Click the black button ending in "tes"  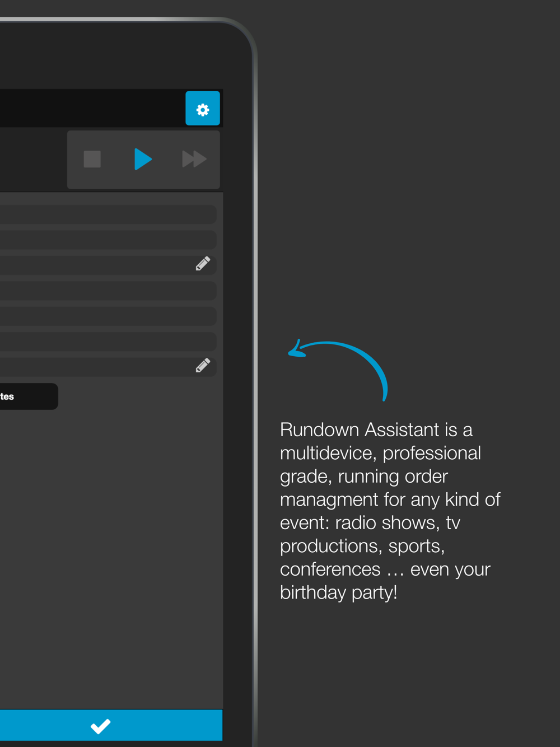point(29,396)
